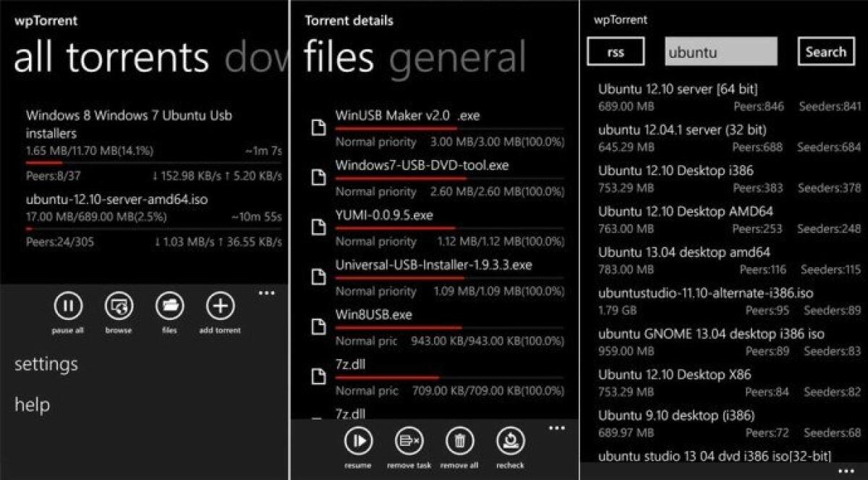Open the browse icon on the app bar

pyautogui.click(x=118, y=306)
